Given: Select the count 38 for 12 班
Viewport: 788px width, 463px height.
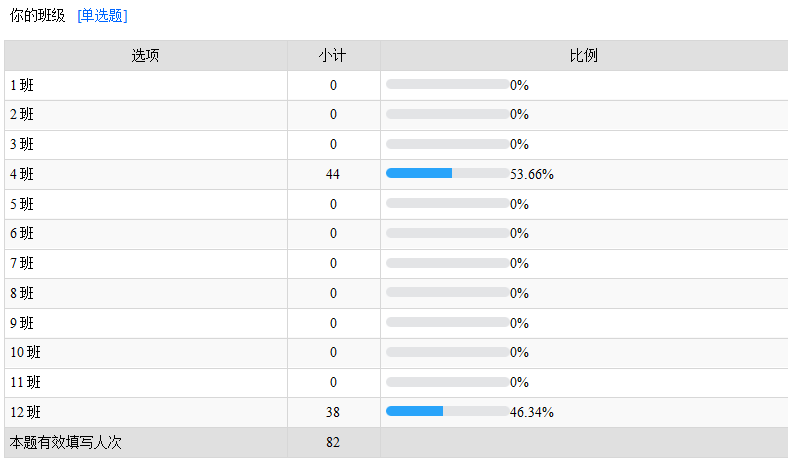Looking at the screenshot, I should pyautogui.click(x=333, y=412).
